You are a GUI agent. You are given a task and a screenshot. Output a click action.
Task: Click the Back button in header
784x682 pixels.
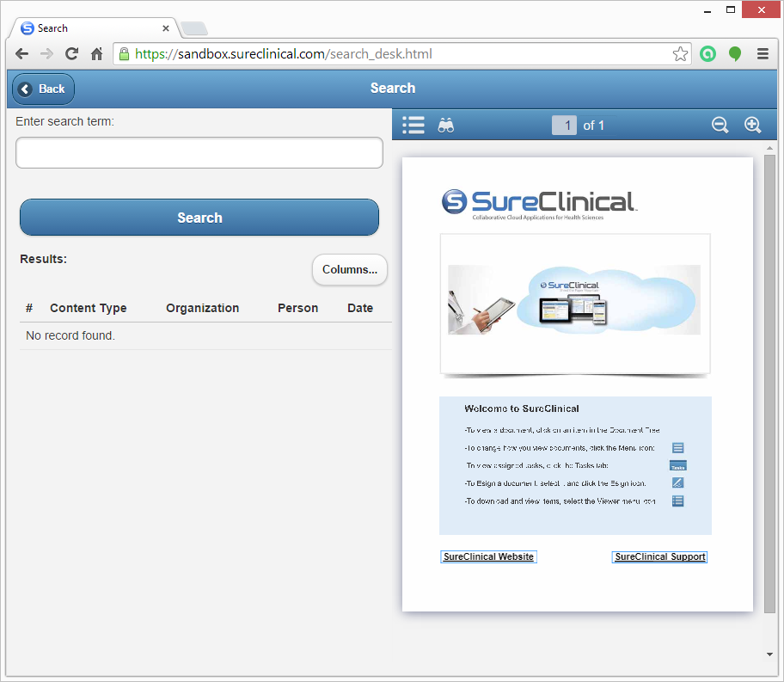44,89
